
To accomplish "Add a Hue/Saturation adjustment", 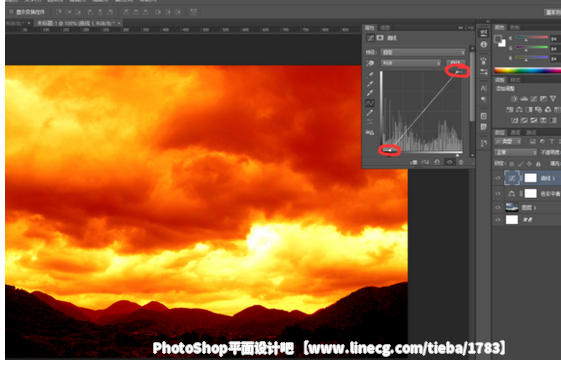I will (x=510, y=109).
